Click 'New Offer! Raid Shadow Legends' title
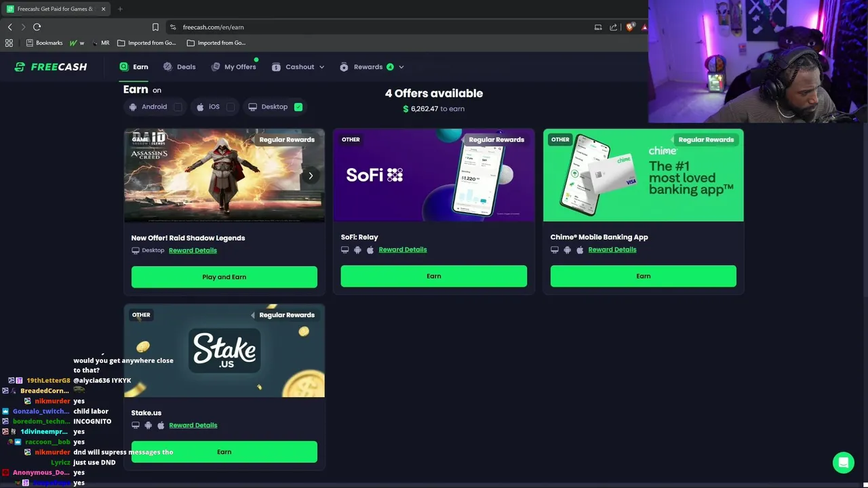This screenshot has height=488, width=868. click(x=188, y=238)
